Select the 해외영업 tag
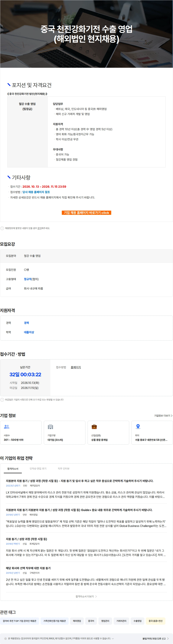This screenshot has width=173, height=644. tap(77, 621)
